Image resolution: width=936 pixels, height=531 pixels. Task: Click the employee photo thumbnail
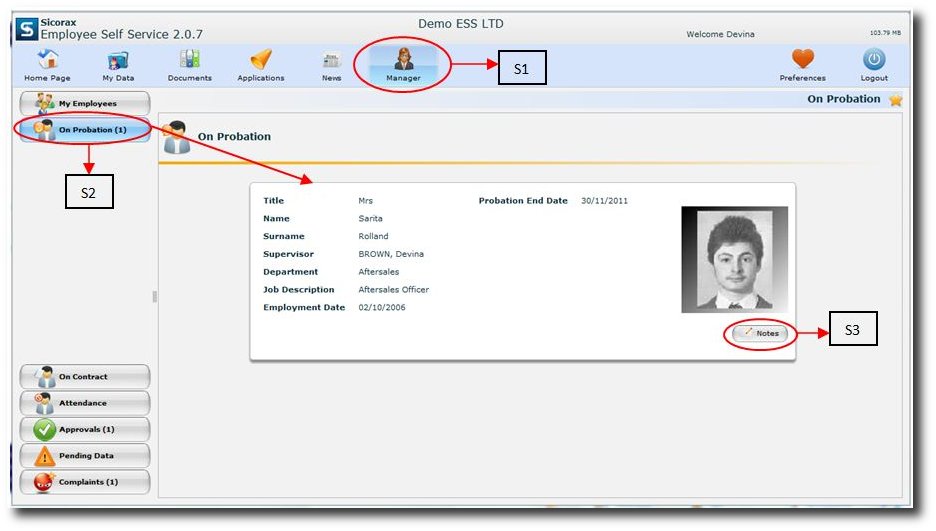point(734,259)
